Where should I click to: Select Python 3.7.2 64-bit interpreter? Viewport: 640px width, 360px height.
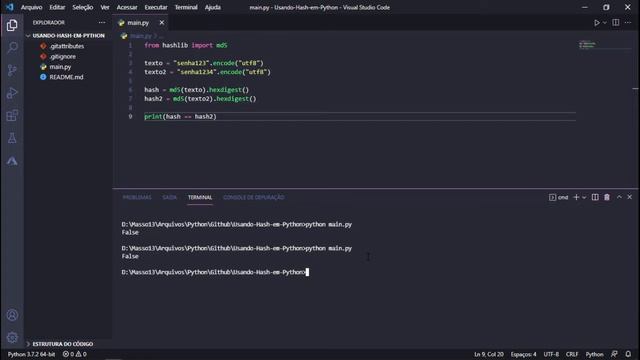[31, 354]
